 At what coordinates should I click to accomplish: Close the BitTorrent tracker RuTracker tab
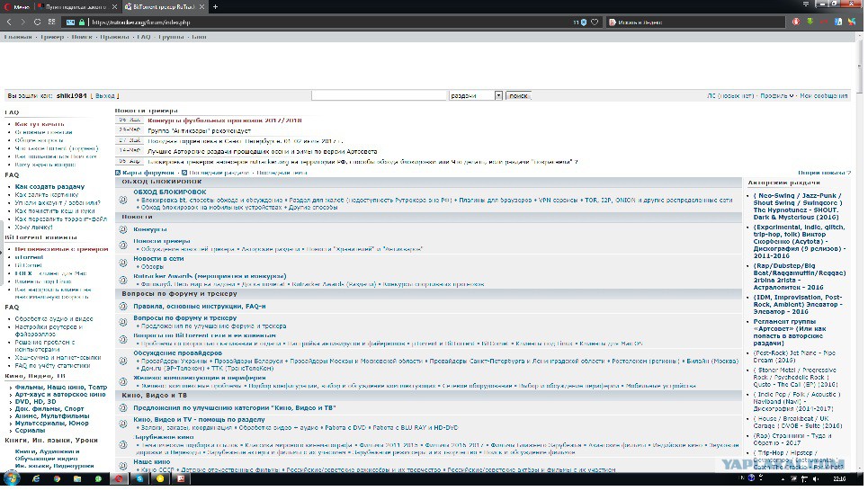pyautogui.click(x=202, y=6)
